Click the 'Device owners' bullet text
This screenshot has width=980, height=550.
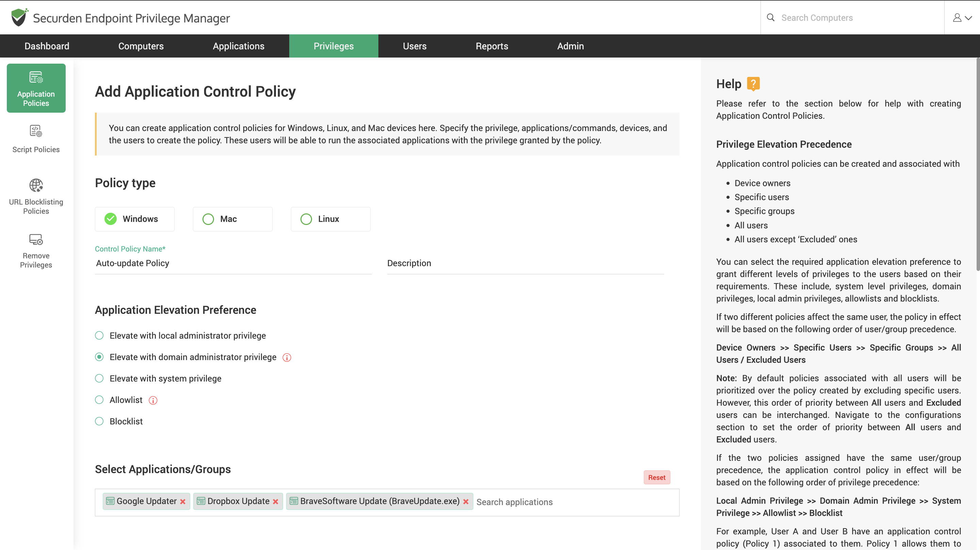(762, 183)
